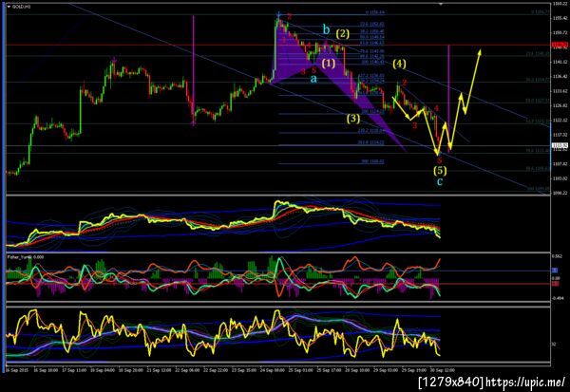Select the cyan wave label 'c'

440,181
